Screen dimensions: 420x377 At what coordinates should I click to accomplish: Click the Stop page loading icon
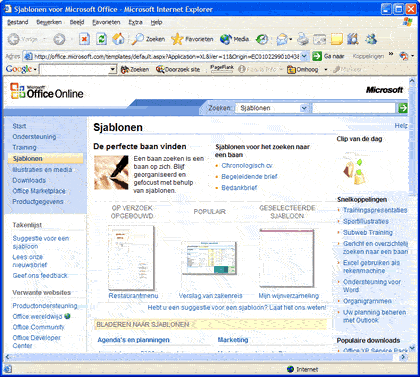(84, 39)
